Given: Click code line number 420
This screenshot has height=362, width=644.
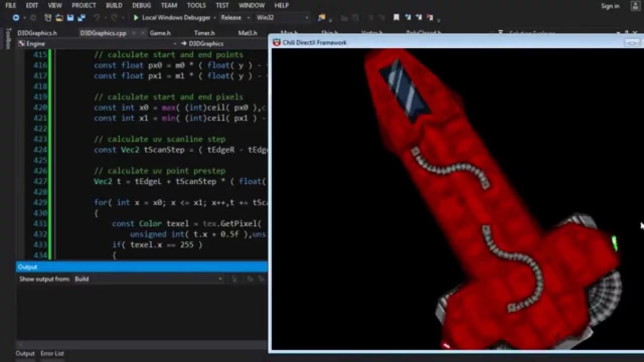Looking at the screenshot, I should pos(40,107).
